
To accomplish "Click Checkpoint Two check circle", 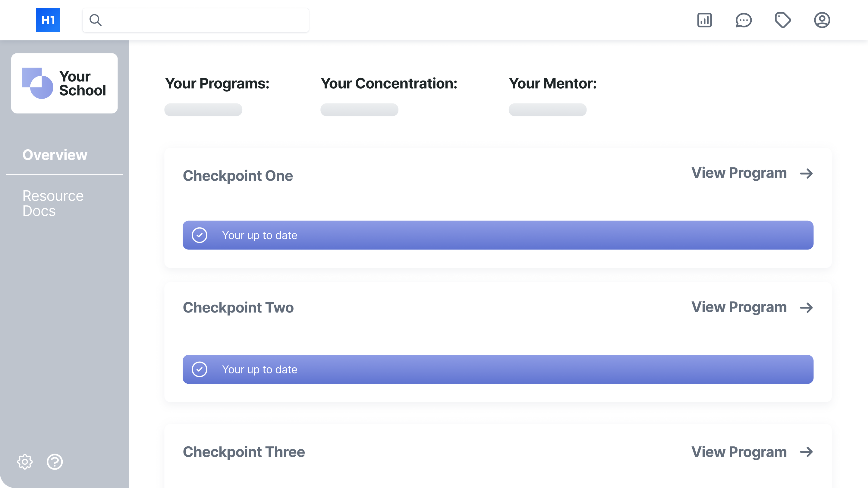I will (200, 369).
